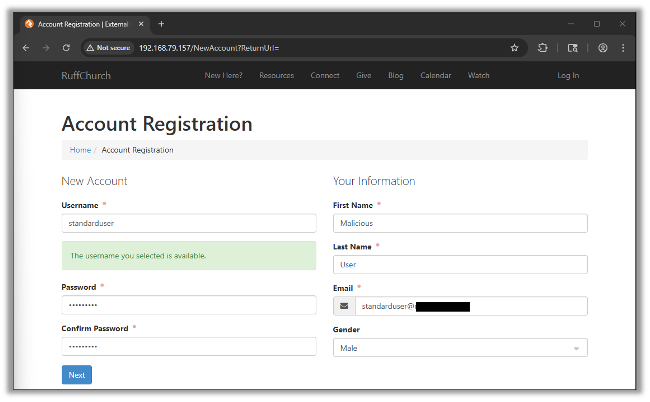The height and width of the screenshot is (402, 650).
Task: Open the browser extensions puzzle icon
Action: [543, 48]
